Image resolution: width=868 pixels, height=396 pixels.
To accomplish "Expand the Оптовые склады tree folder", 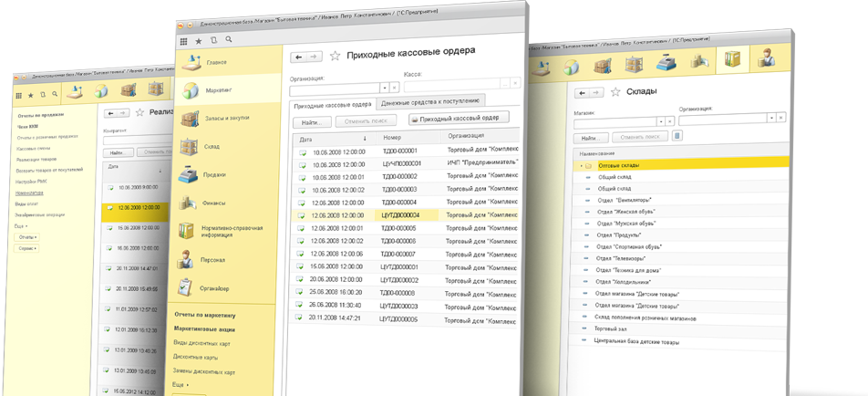I will tap(580, 166).
